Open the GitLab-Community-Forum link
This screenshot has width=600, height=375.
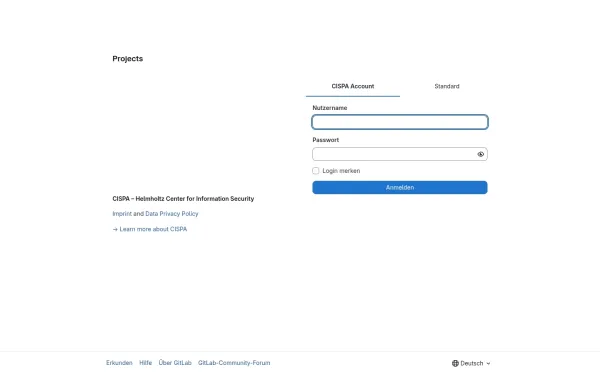click(234, 363)
